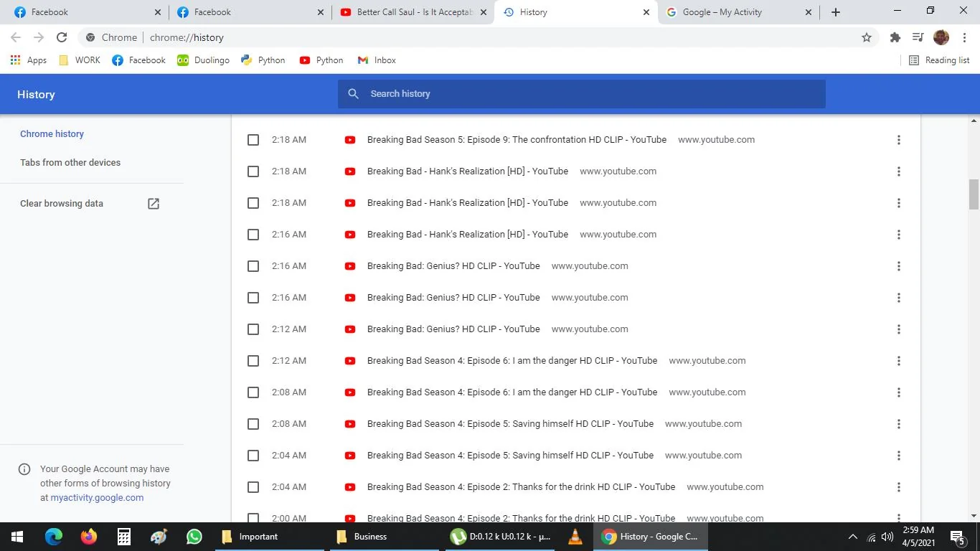The image size is (980, 551).
Task: Select the 2:04 AM Saving himself entry
Action: 253,456
